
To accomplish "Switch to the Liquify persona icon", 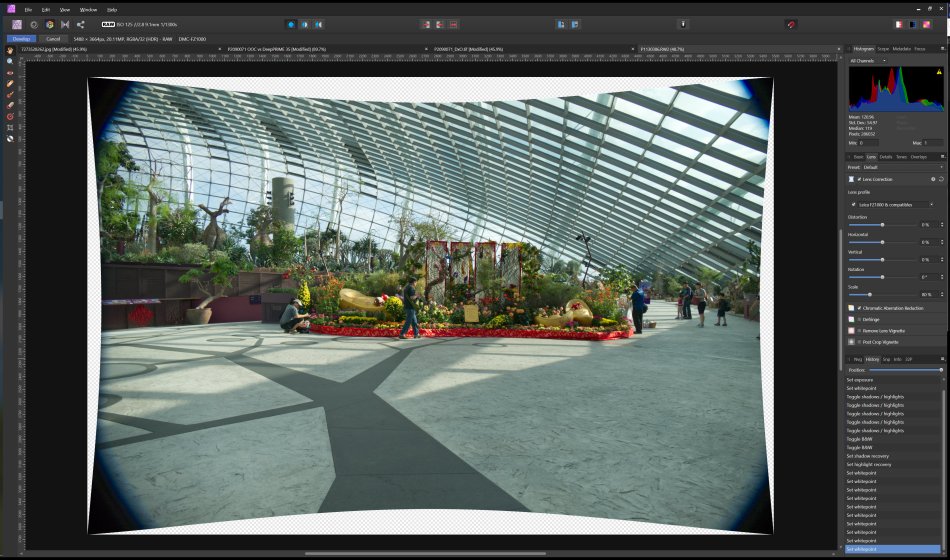I will pos(33,24).
